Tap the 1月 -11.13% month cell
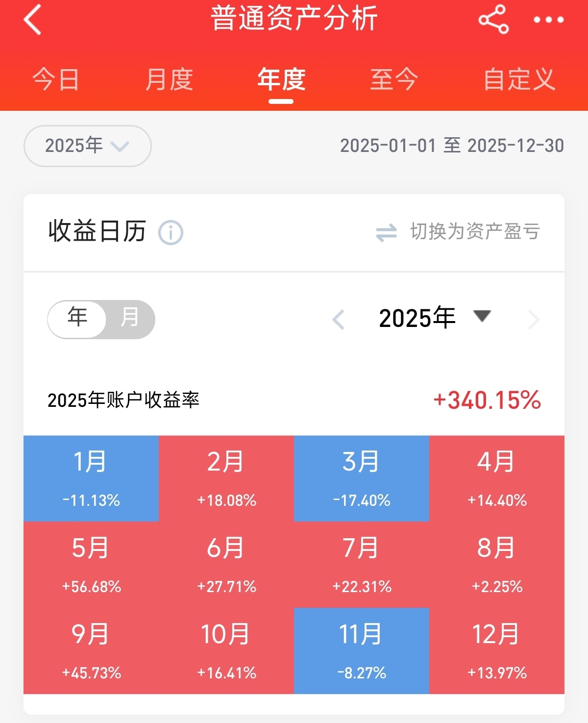The width and height of the screenshot is (588, 723). pyautogui.click(x=91, y=478)
